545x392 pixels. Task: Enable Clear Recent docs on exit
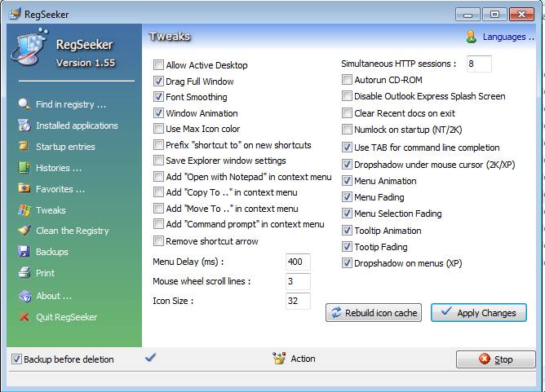(x=347, y=112)
